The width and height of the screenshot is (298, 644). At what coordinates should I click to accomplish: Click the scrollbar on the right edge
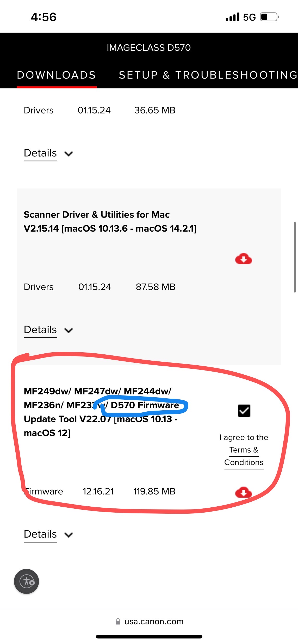click(x=295, y=258)
